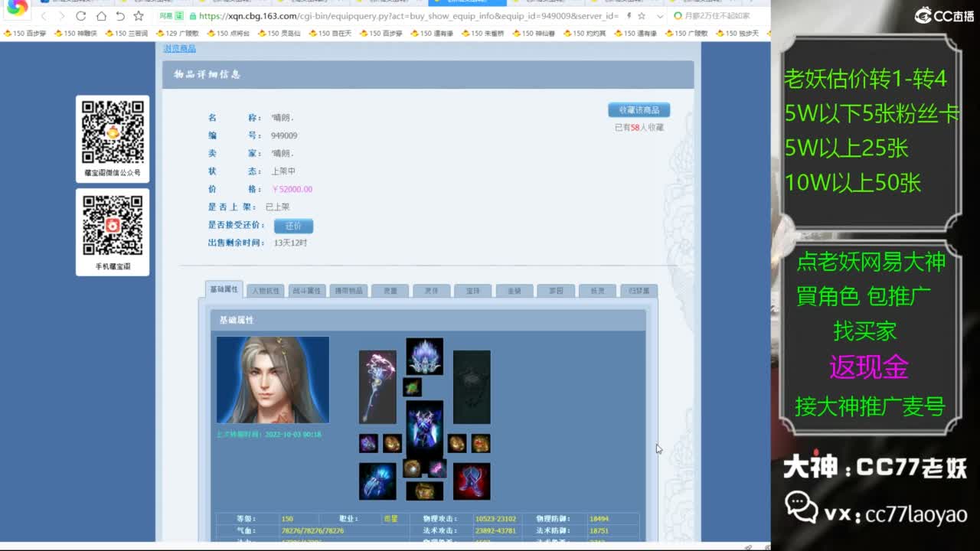
Task: Inspect the lotus headpiece equipment icon
Action: 424,357
